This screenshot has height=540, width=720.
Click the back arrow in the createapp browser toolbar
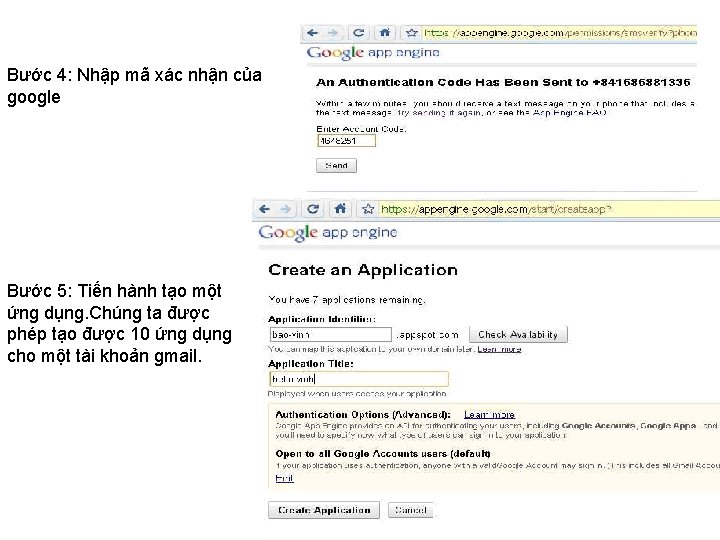tap(264, 209)
